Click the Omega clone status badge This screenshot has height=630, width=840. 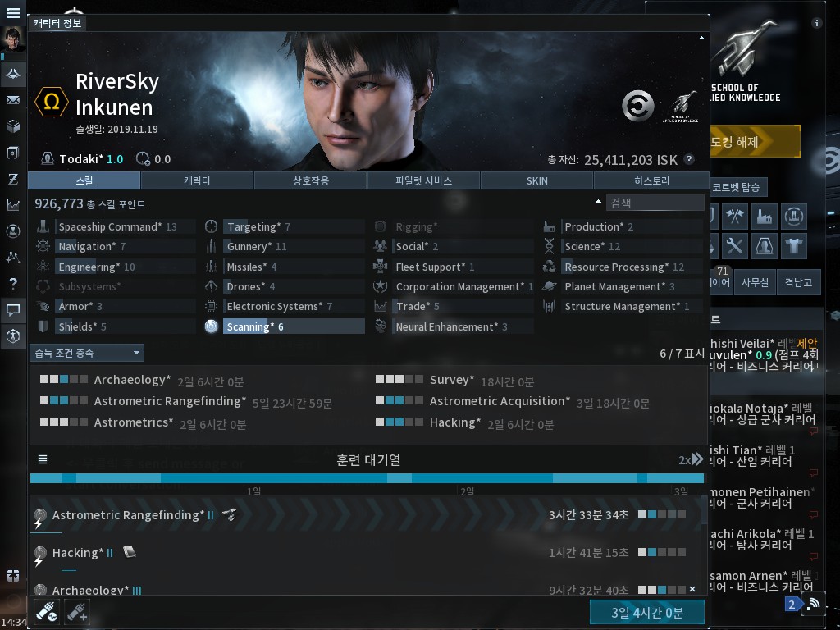51,102
